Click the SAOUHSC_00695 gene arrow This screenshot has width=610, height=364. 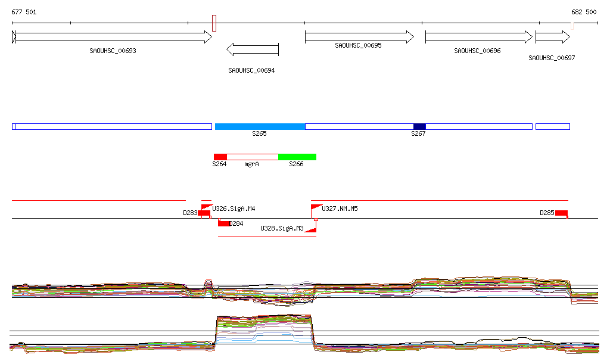tap(359, 38)
